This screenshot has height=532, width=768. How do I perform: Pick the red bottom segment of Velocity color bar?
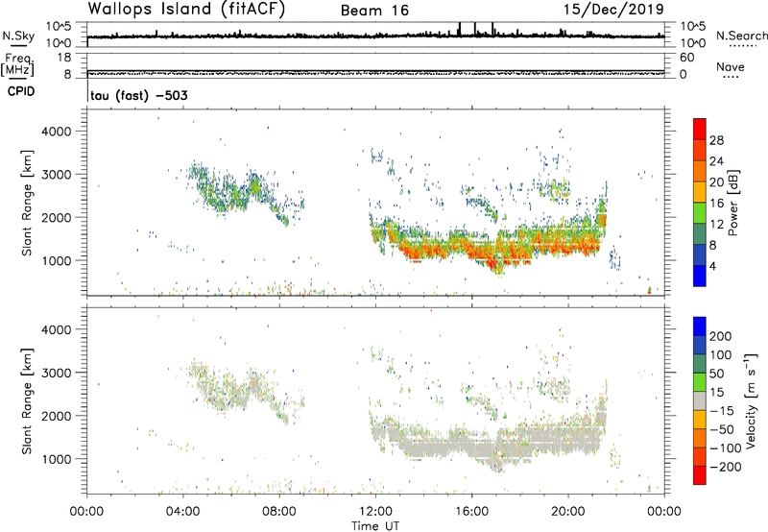pos(700,475)
